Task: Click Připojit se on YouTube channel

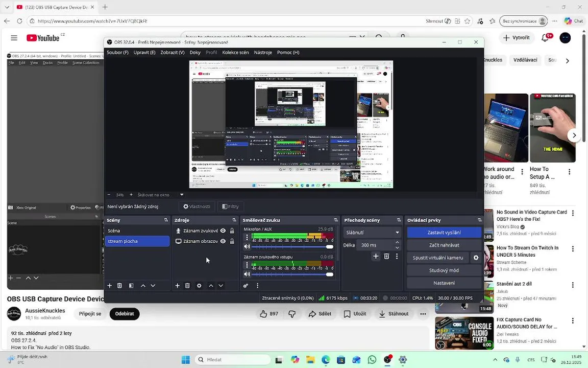Action: pyautogui.click(x=90, y=314)
